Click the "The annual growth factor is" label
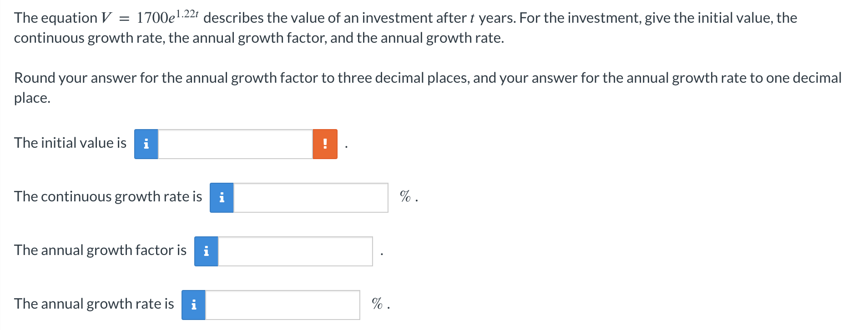This screenshot has width=868, height=330. pos(100,250)
